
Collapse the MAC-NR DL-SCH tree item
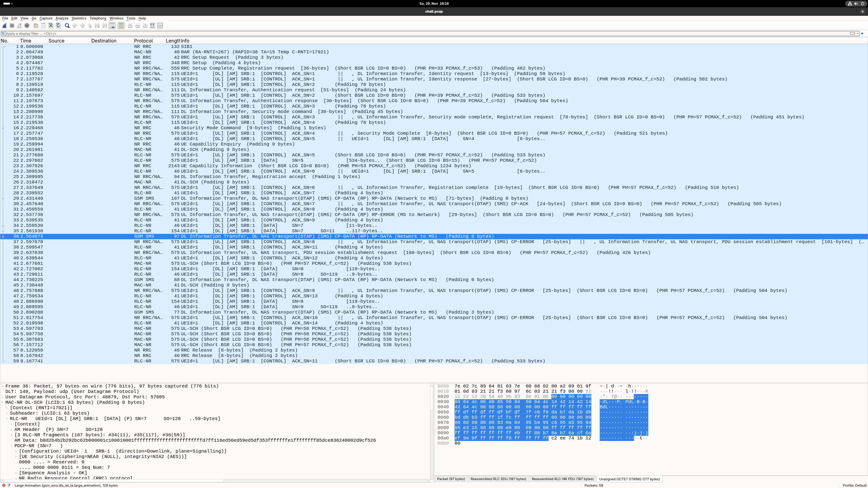[3, 402]
